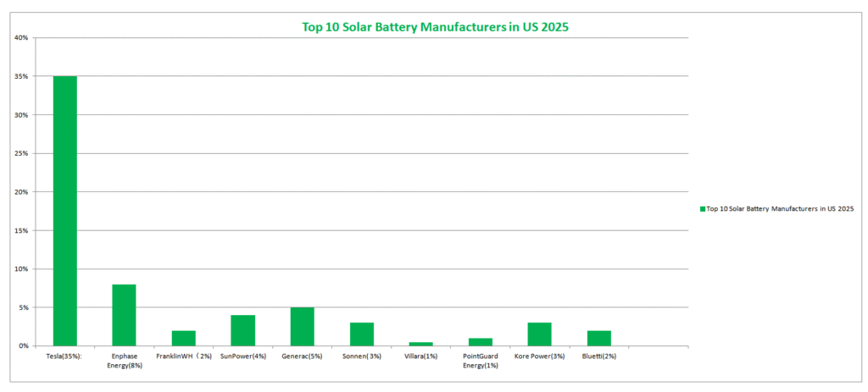Click the 'FranklinWH（2%)' axis label
The image size is (868, 392).
(184, 356)
